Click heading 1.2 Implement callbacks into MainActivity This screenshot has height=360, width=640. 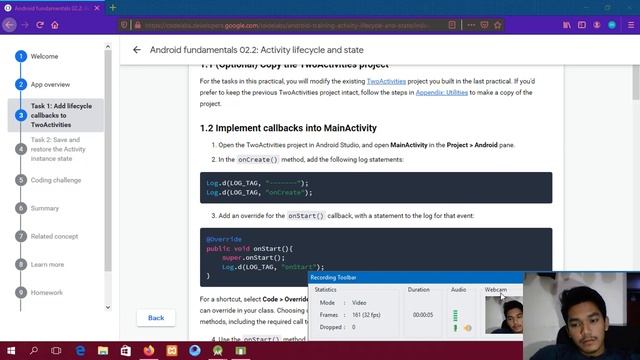288,128
